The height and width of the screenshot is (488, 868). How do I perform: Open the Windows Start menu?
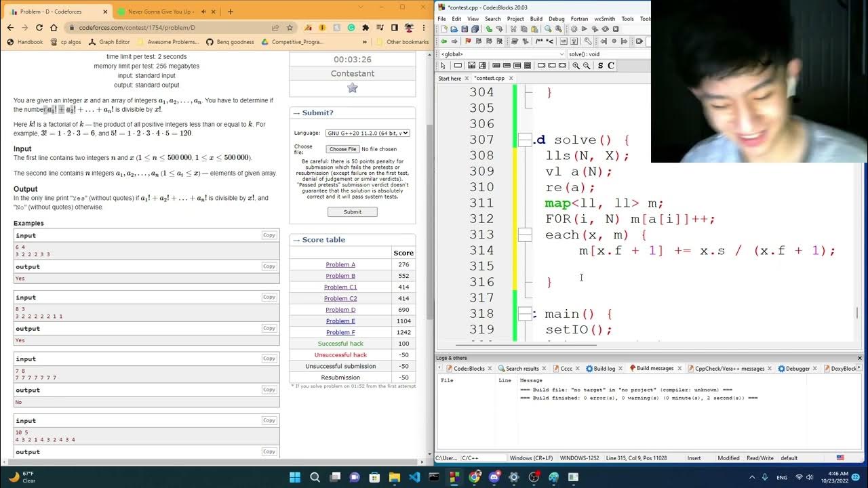pyautogui.click(x=295, y=477)
